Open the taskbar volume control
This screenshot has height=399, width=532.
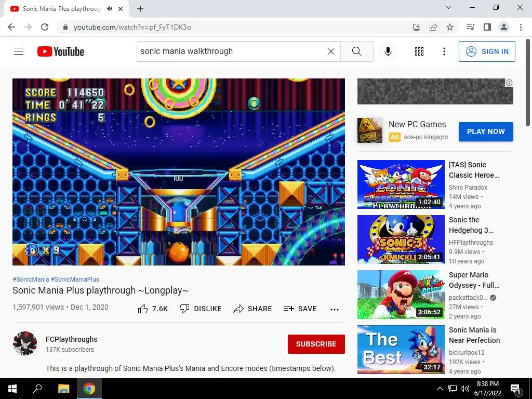465,389
